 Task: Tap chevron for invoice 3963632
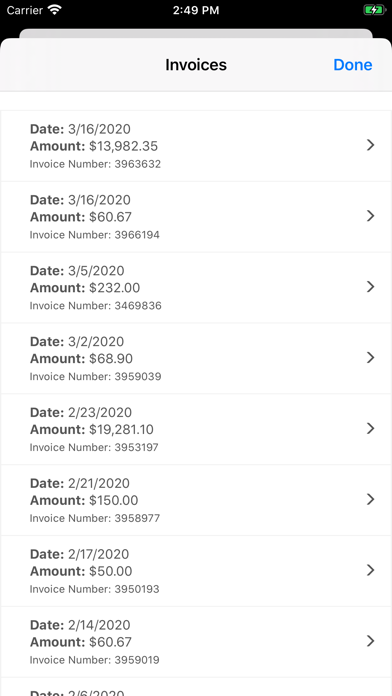click(x=370, y=145)
